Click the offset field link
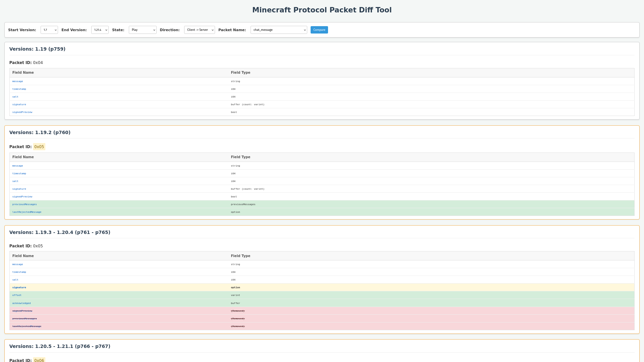 pyautogui.click(x=17, y=295)
